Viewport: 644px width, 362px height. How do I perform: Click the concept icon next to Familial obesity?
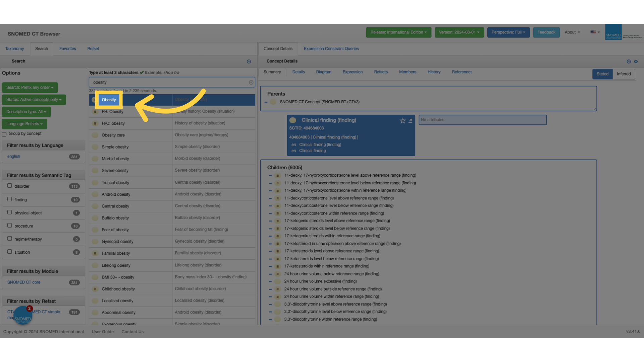(x=95, y=253)
